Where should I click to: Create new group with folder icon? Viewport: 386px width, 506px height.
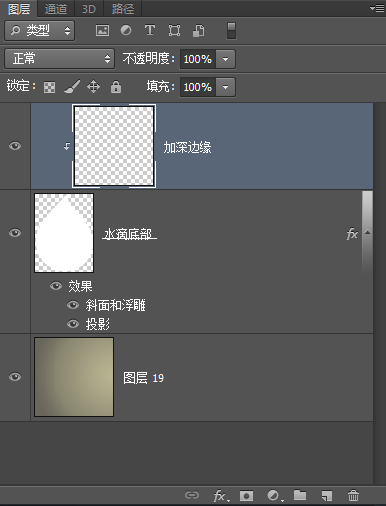point(300,495)
